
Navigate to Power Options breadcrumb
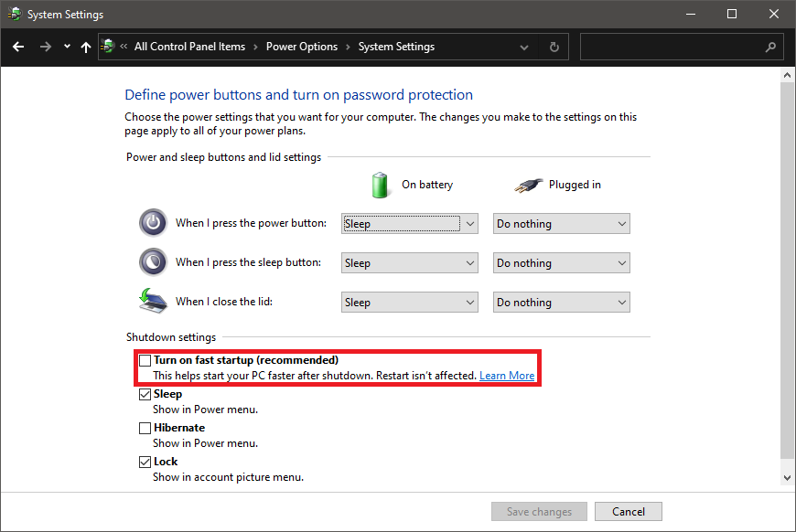pyautogui.click(x=301, y=47)
